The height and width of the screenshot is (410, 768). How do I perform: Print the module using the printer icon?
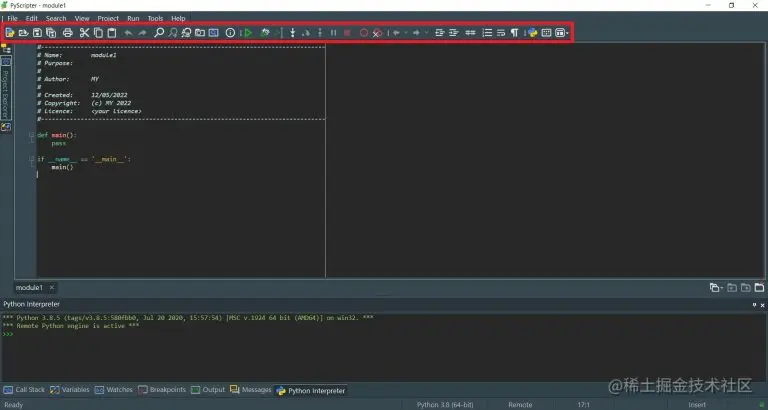pyautogui.click(x=68, y=33)
